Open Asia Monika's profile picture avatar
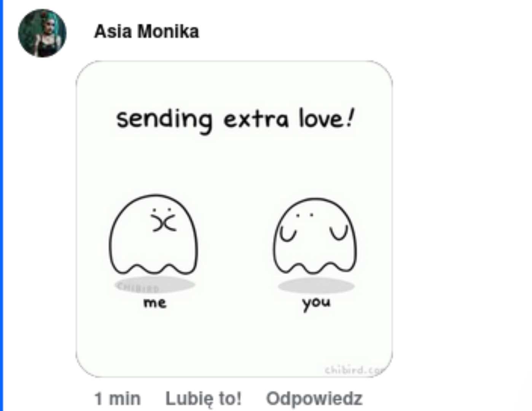The height and width of the screenshot is (411, 532). coord(42,33)
